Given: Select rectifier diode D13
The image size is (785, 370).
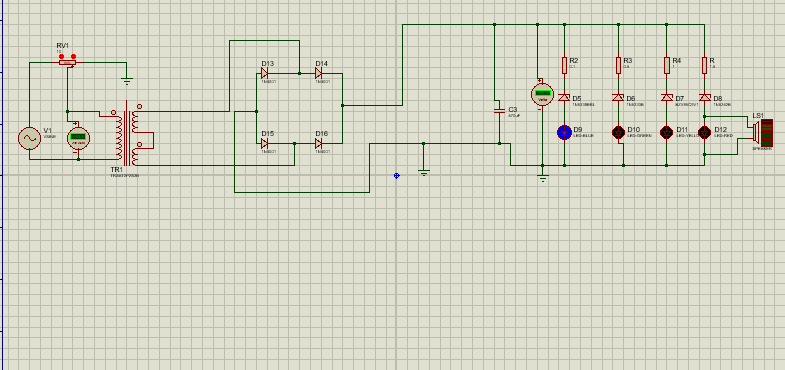Looking at the screenshot, I should click(264, 74).
